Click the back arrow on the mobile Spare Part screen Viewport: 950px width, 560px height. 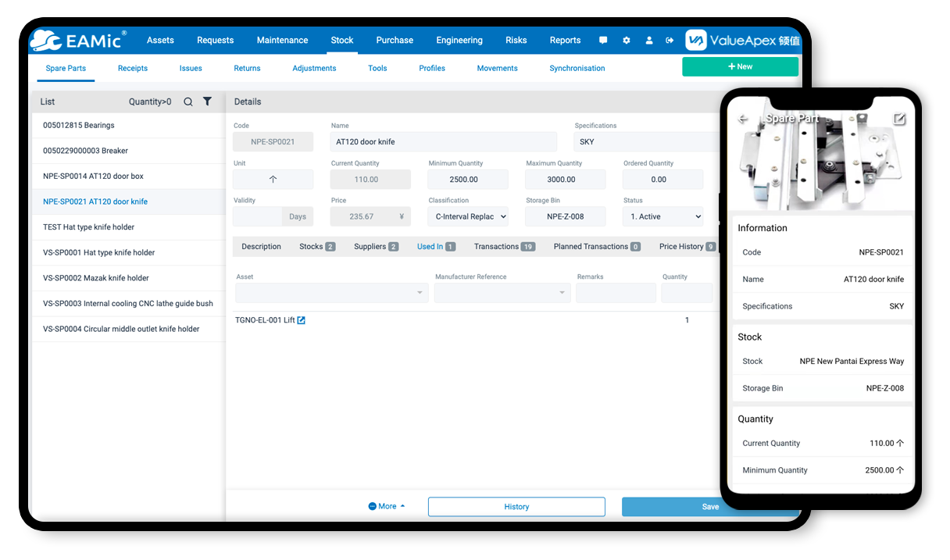click(743, 119)
